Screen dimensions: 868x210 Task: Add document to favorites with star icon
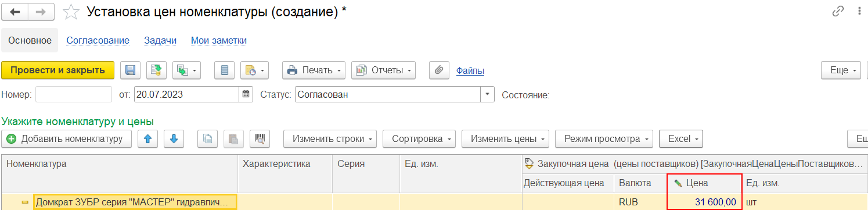(71, 12)
